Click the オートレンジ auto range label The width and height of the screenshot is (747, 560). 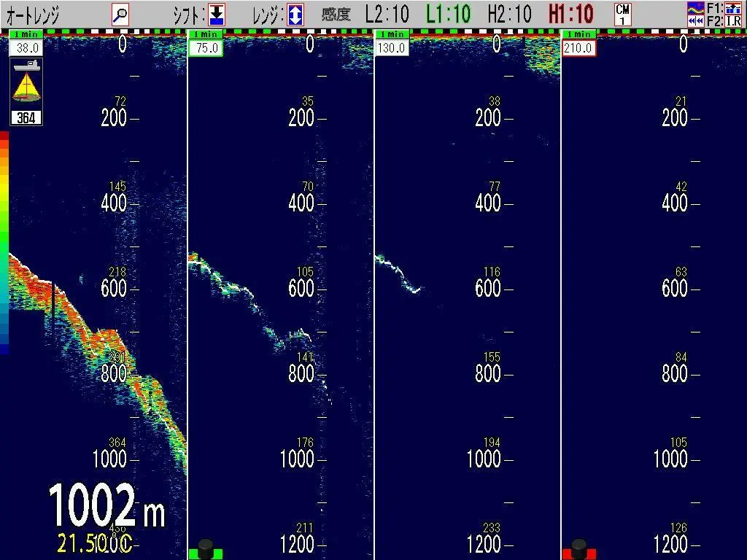coord(32,15)
